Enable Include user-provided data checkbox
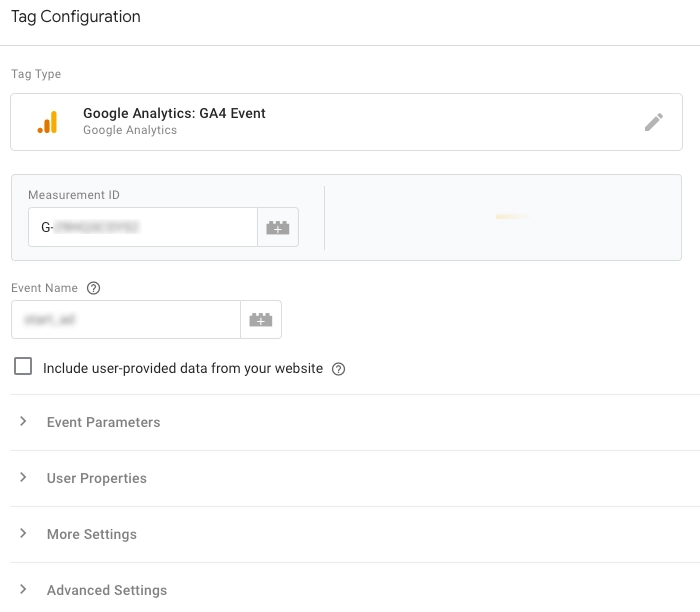This screenshot has width=700, height=612. click(x=23, y=367)
